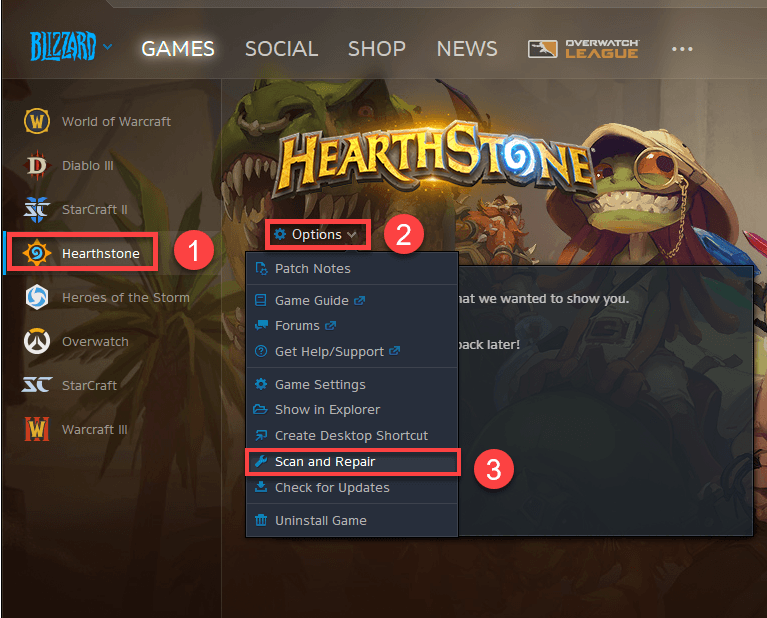
Task: Select the StarCraft sidebar icon
Action: (37, 385)
